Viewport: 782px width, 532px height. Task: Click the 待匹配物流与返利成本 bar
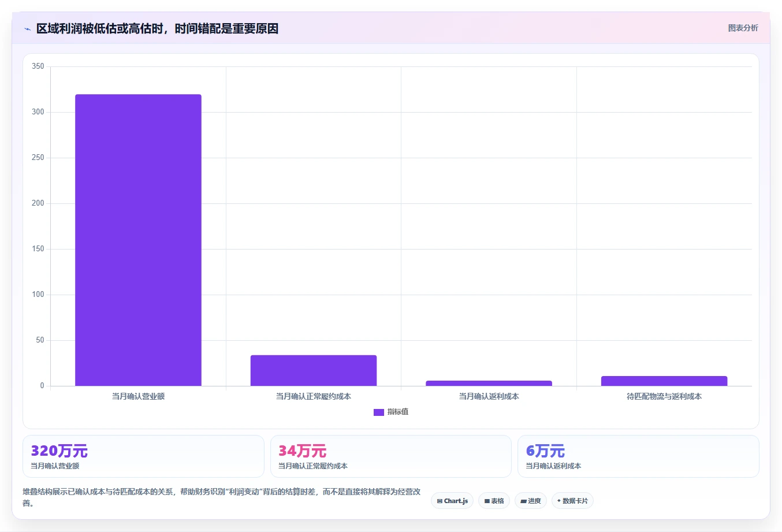click(x=664, y=381)
